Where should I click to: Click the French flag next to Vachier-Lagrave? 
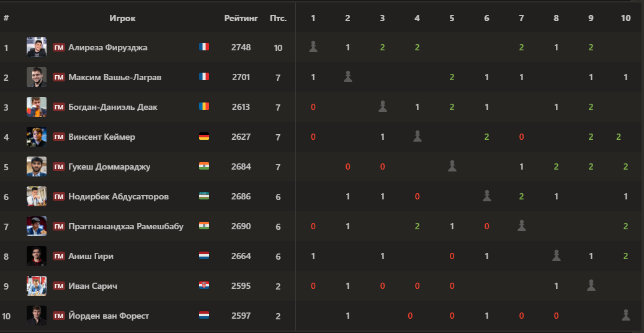[204, 76]
